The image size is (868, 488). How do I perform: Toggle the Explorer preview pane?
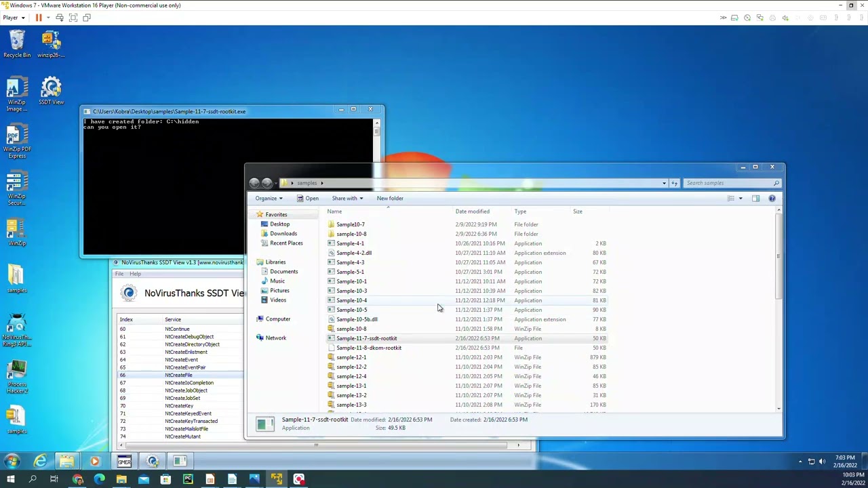pos(755,199)
